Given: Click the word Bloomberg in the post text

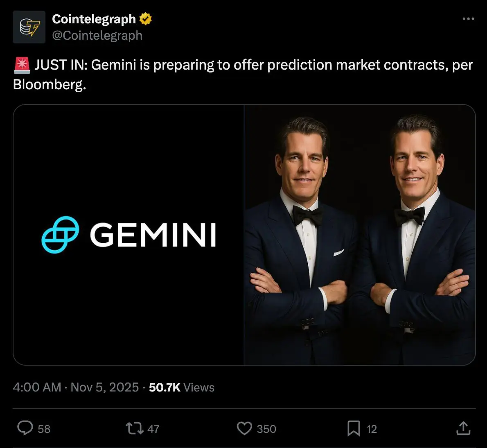Looking at the screenshot, I should coord(49,84).
